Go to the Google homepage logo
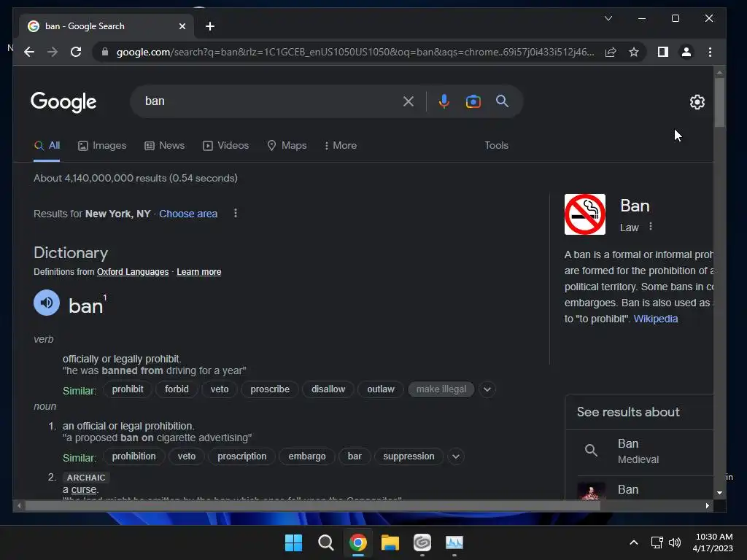This screenshot has width=747, height=560. coord(63,102)
